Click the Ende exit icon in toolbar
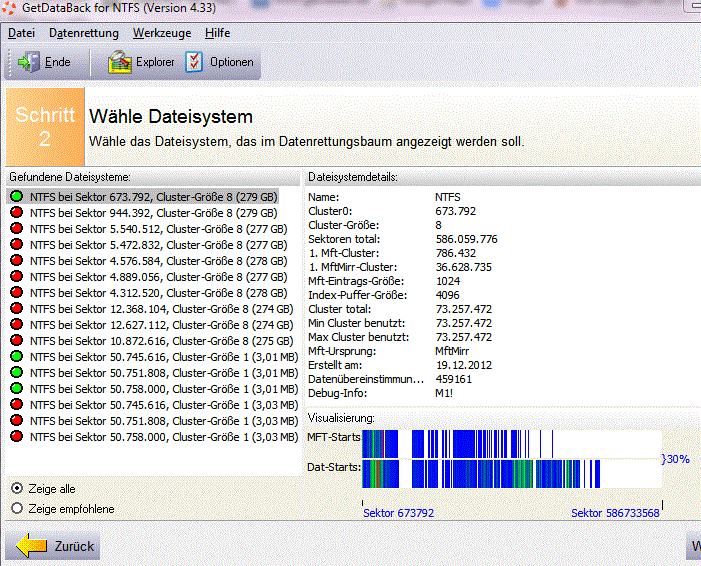 [x=28, y=62]
